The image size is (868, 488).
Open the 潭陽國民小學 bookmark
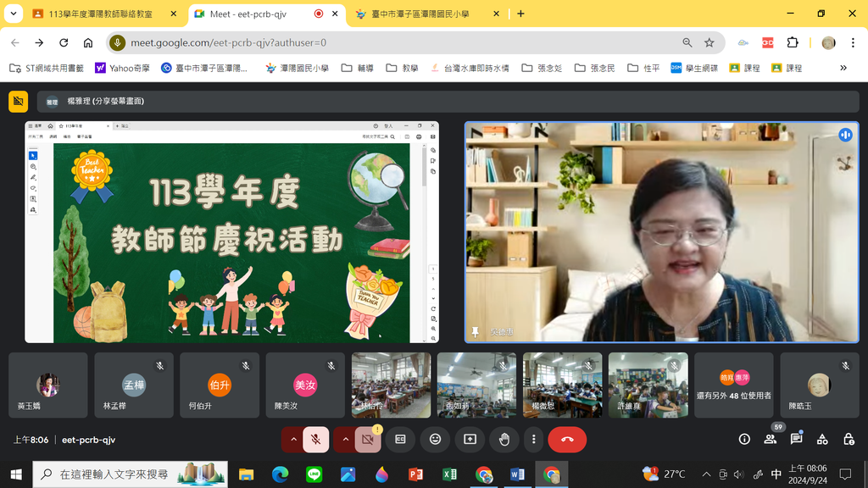pyautogui.click(x=298, y=68)
